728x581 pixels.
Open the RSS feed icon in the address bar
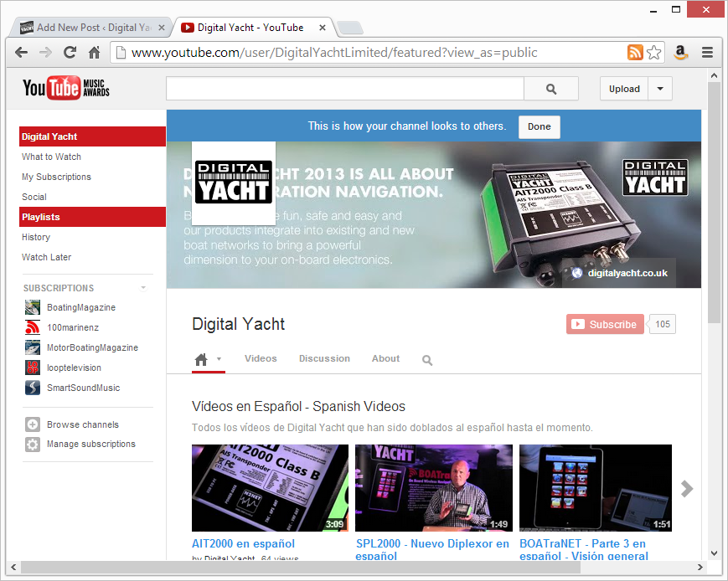pos(635,52)
